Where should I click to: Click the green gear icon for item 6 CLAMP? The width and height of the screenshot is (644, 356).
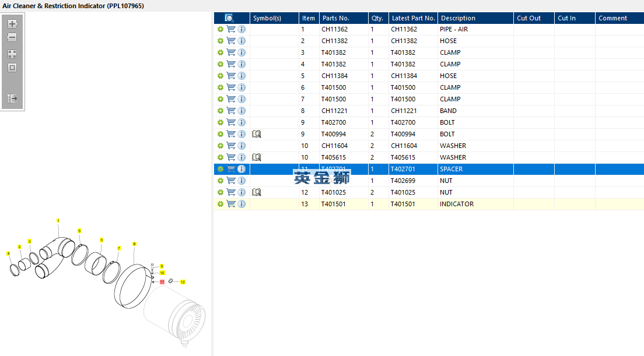pyautogui.click(x=220, y=87)
